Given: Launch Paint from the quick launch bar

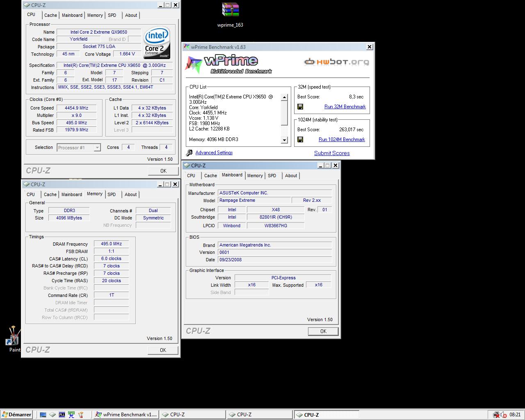Looking at the screenshot, I should (81, 415).
